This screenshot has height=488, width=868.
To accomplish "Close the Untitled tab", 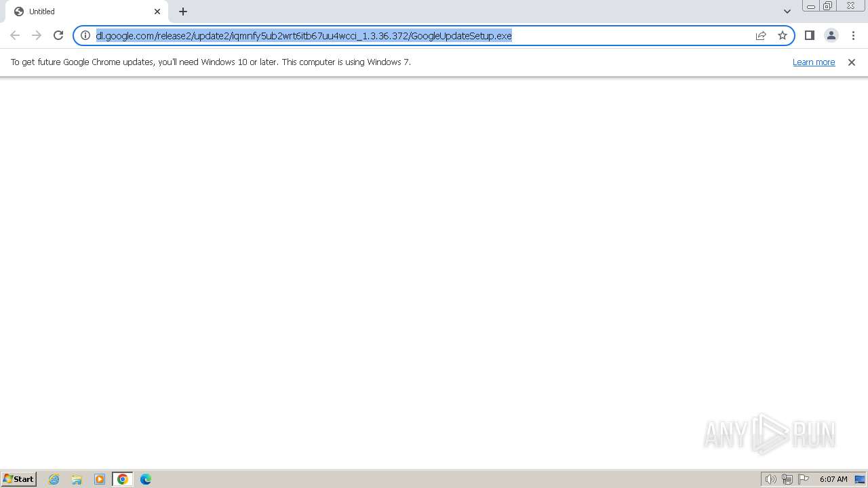I will pos(157,12).
